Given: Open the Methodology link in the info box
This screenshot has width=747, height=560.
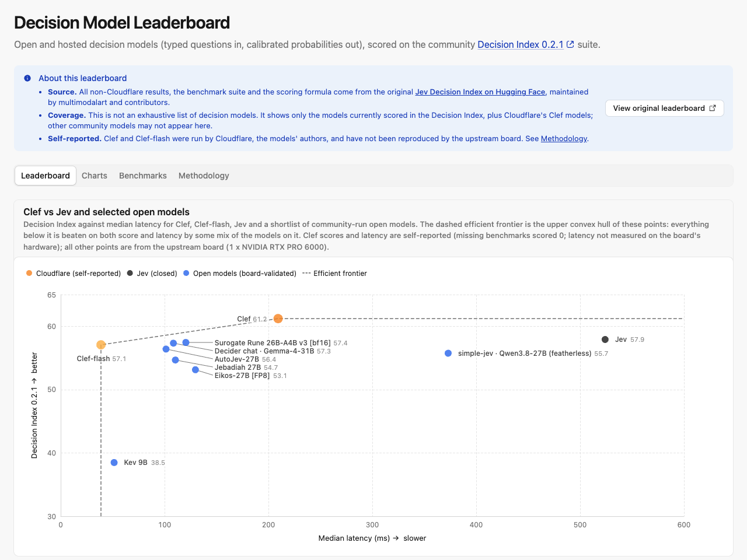Looking at the screenshot, I should [x=564, y=138].
